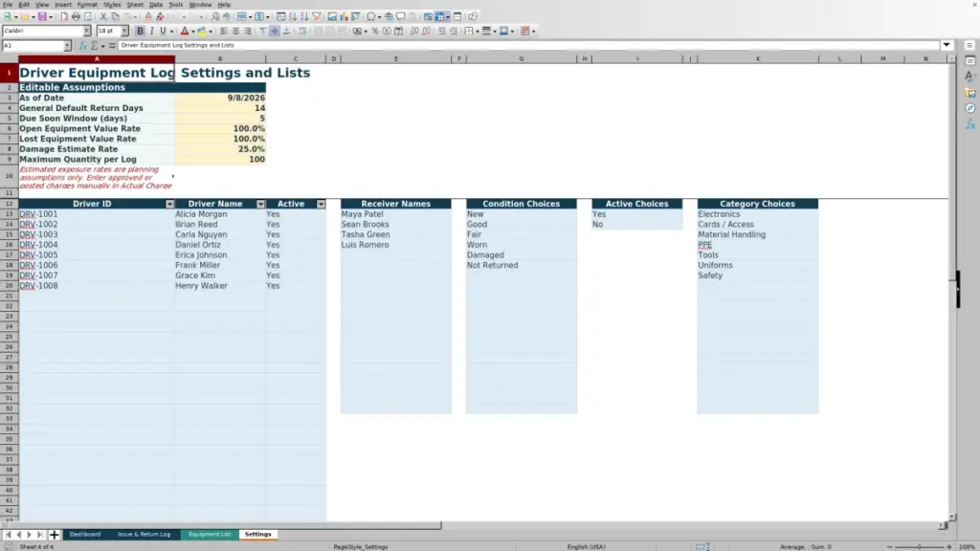Click the Print icon in toolbar
This screenshot has width=980, height=551.
(x=76, y=17)
